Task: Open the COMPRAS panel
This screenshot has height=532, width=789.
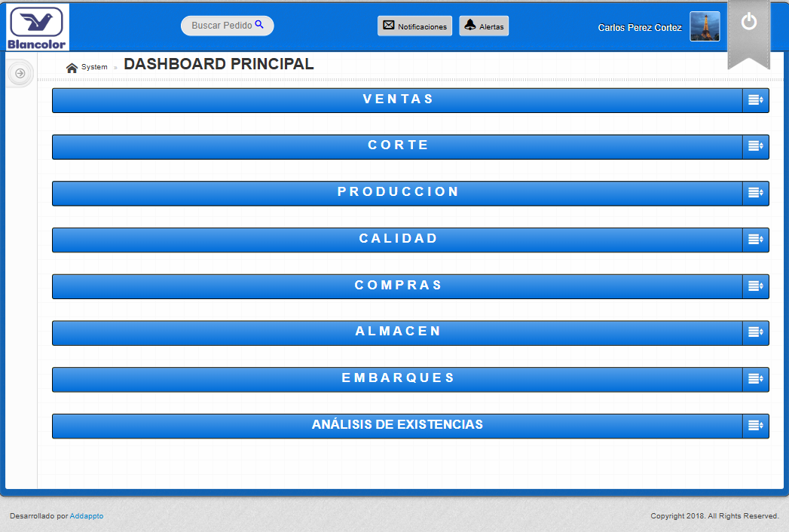Action: click(x=398, y=286)
